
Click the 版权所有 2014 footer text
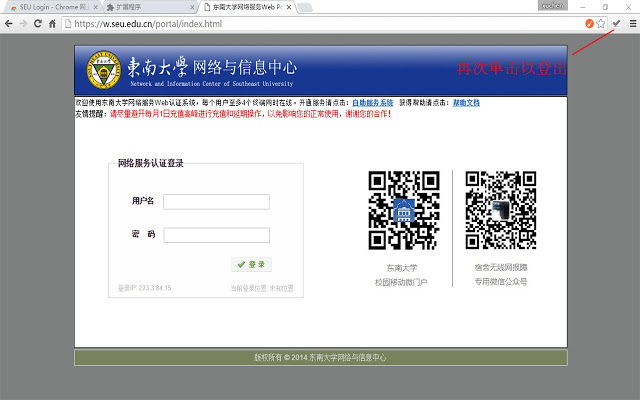[320, 358]
